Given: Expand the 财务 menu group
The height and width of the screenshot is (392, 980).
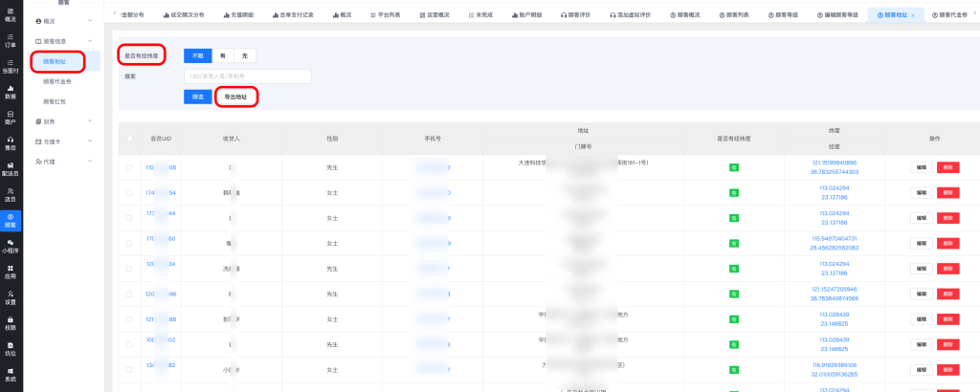Looking at the screenshot, I should click(x=63, y=121).
